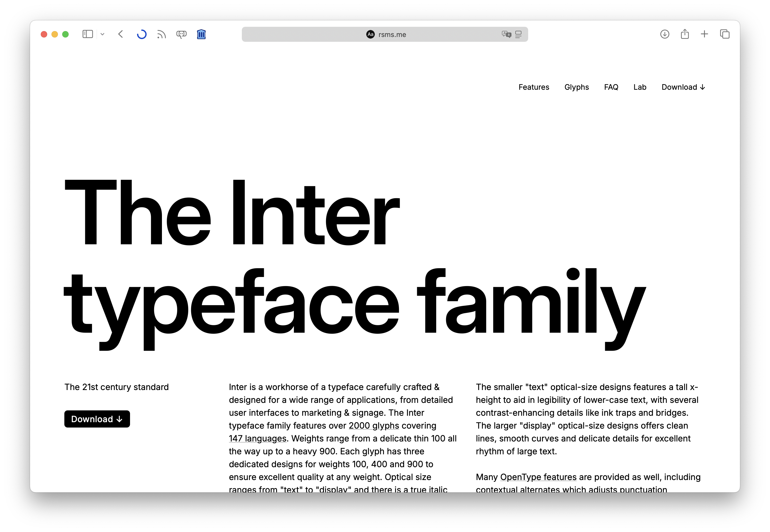The width and height of the screenshot is (770, 532).
Task: Translate the page using translate icon
Action: click(506, 34)
